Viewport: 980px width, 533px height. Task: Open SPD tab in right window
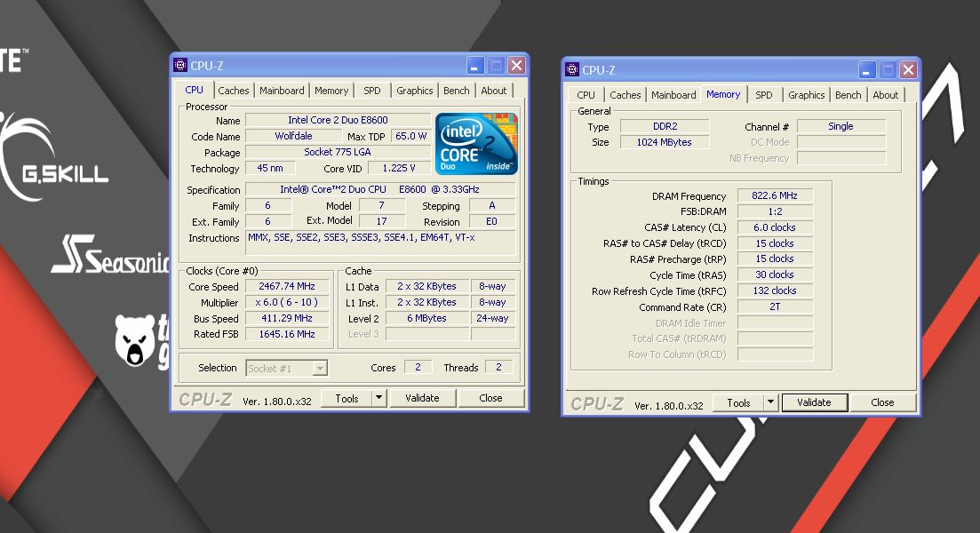764,95
